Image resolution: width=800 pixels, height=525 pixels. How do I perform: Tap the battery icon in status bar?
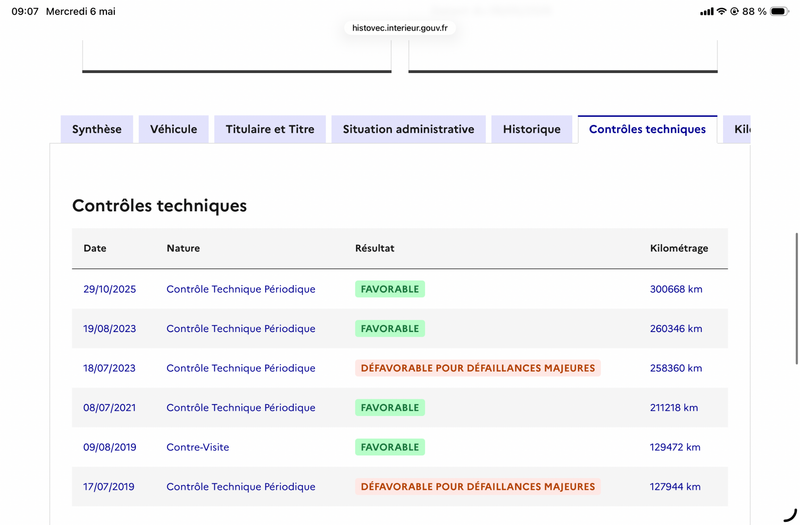click(x=780, y=11)
